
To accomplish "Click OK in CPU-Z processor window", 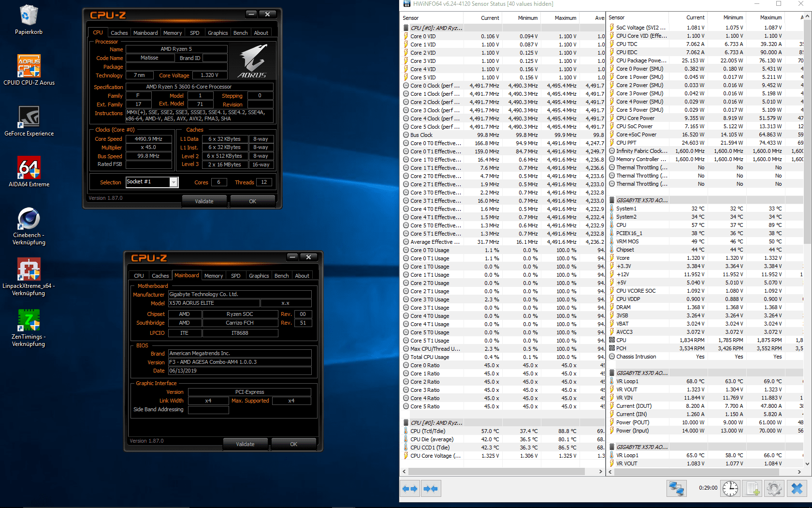I will tap(253, 201).
